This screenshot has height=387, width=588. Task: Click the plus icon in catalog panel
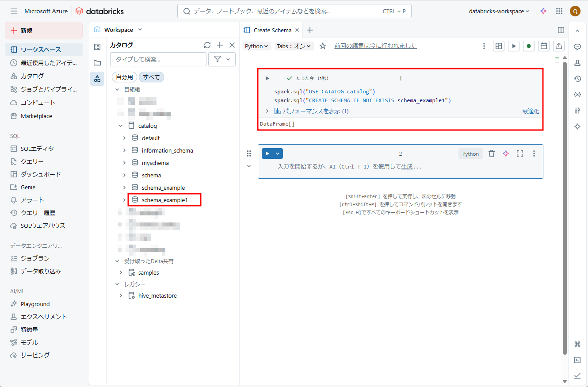pos(220,45)
